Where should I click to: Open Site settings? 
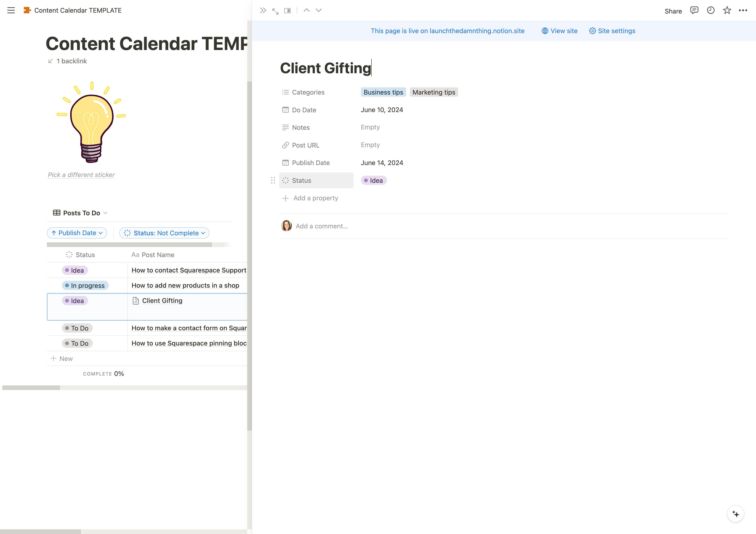coord(612,31)
